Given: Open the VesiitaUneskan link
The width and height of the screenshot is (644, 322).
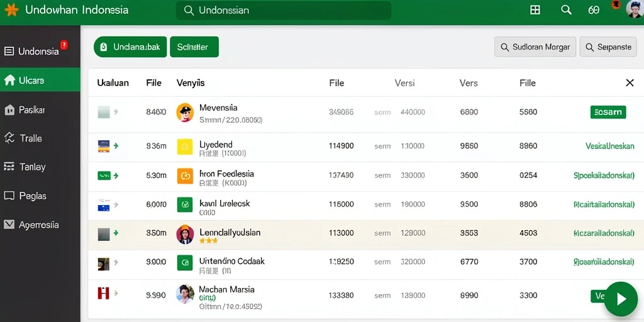Looking at the screenshot, I should [x=609, y=146].
